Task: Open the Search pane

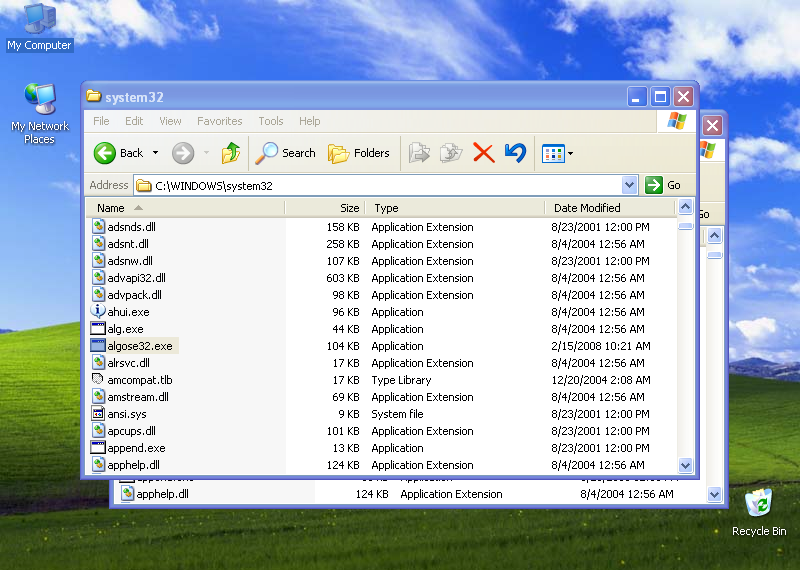Action: tap(286, 153)
